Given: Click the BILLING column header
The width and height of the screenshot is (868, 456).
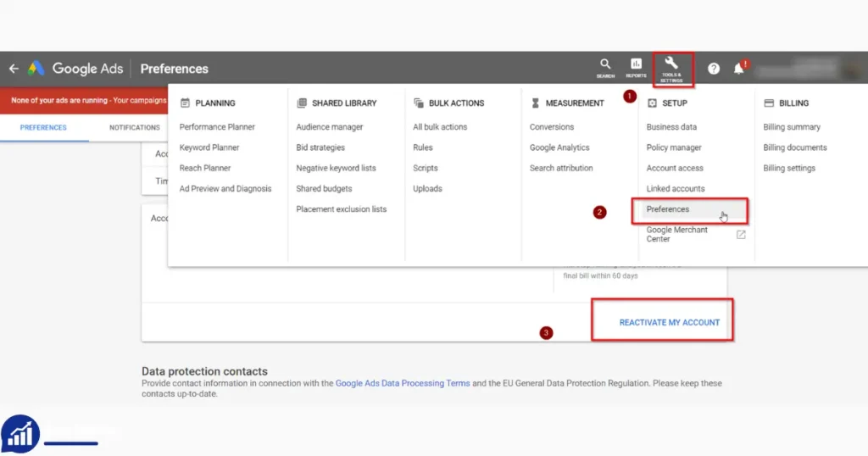Looking at the screenshot, I should (793, 103).
